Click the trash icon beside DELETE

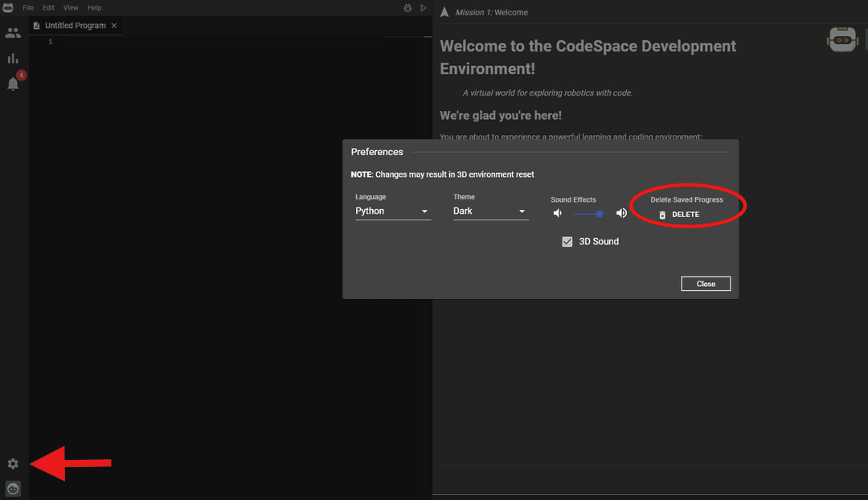(x=662, y=215)
